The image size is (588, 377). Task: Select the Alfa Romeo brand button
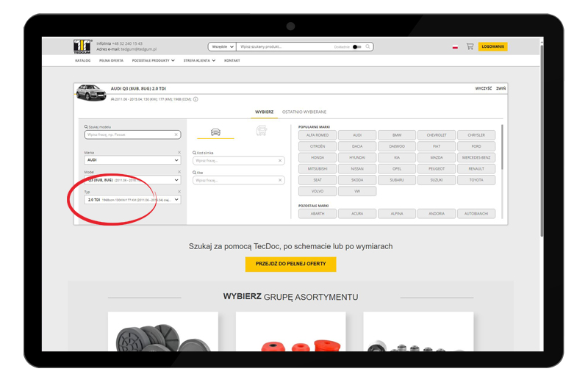pyautogui.click(x=318, y=135)
